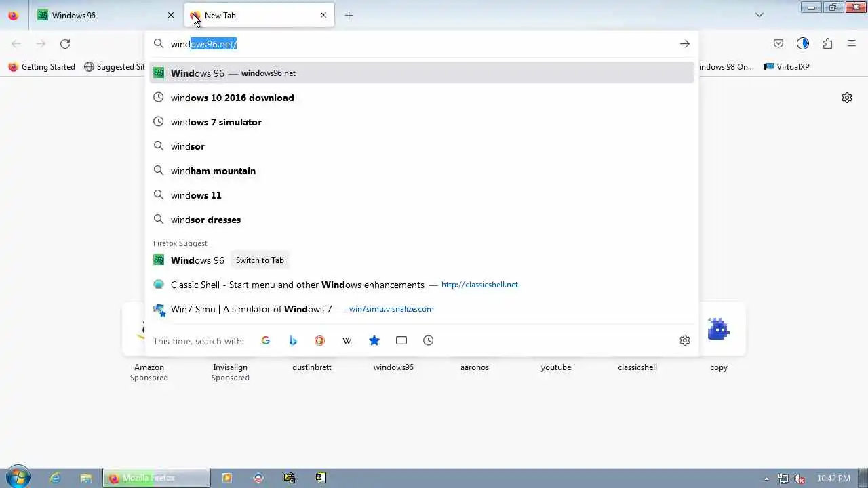Click 'windows96' shortcut label

[x=393, y=367]
